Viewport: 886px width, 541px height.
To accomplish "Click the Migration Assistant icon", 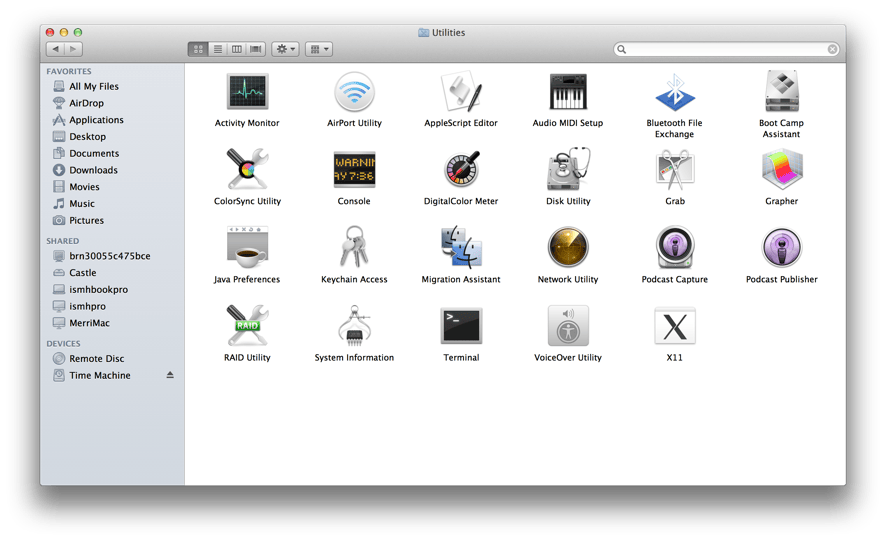I will (461, 247).
